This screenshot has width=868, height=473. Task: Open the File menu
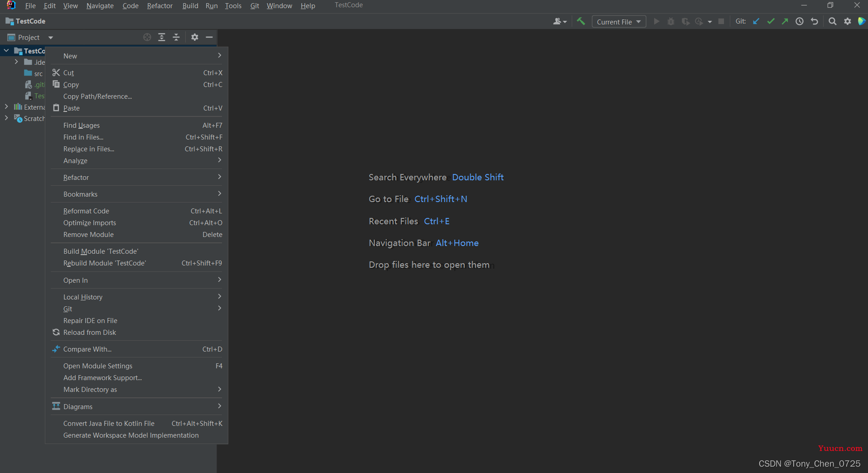pos(30,5)
